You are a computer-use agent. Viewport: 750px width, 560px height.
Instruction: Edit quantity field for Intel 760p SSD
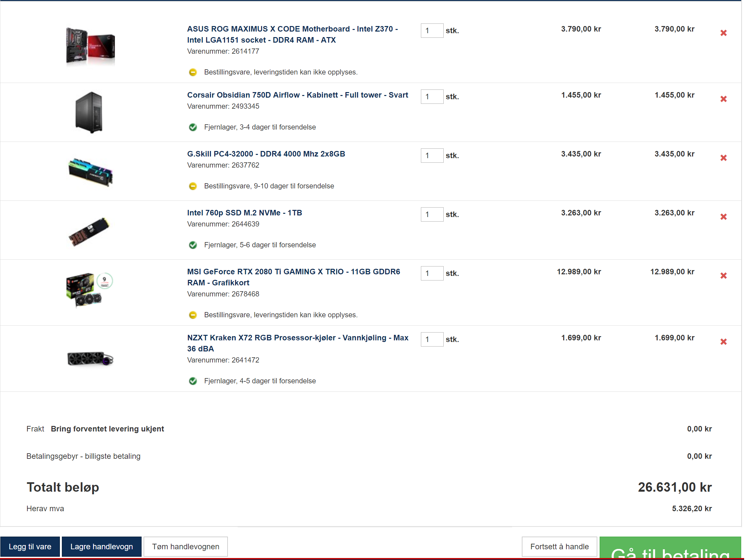click(432, 214)
